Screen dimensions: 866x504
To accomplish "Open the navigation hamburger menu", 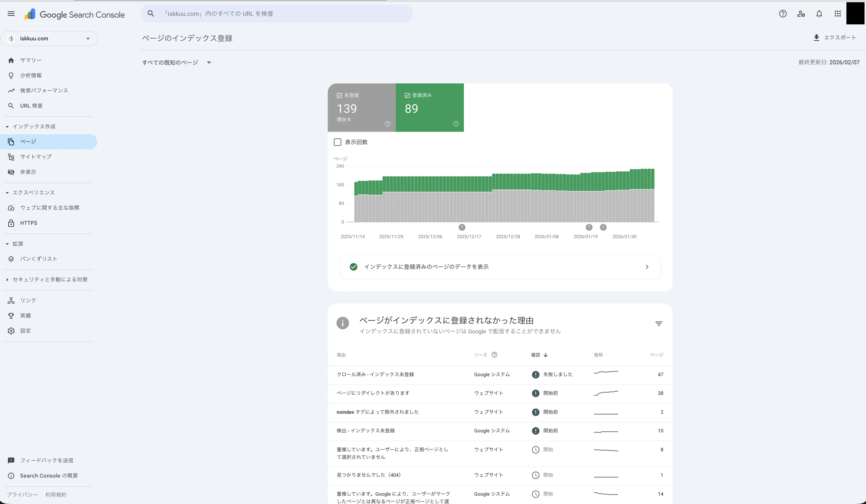I will coord(11,14).
